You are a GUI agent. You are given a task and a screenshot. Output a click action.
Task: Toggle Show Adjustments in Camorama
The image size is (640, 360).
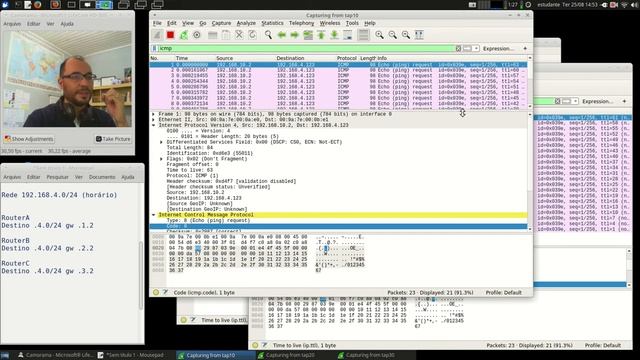pyautogui.click(x=29, y=139)
